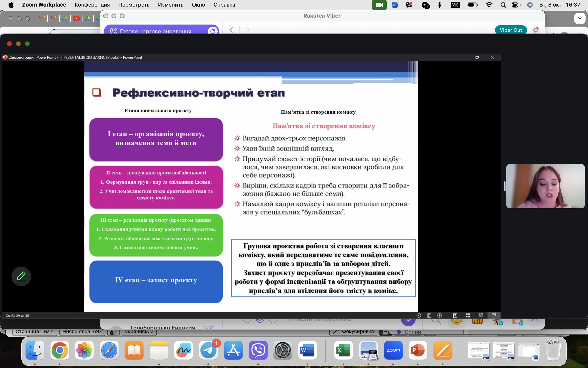Viewport: 588px width, 368px height.
Task: Expand the chevron dropdown in the browser top right
Action: [580, 18]
